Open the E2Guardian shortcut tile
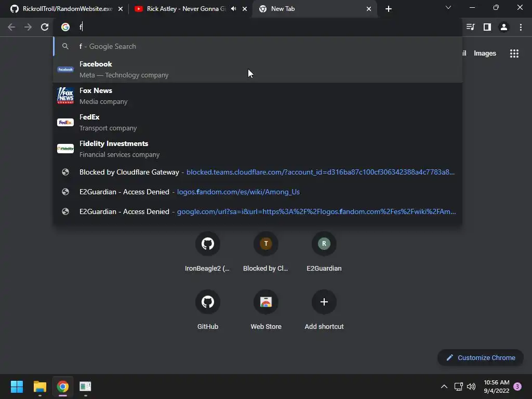 click(324, 252)
